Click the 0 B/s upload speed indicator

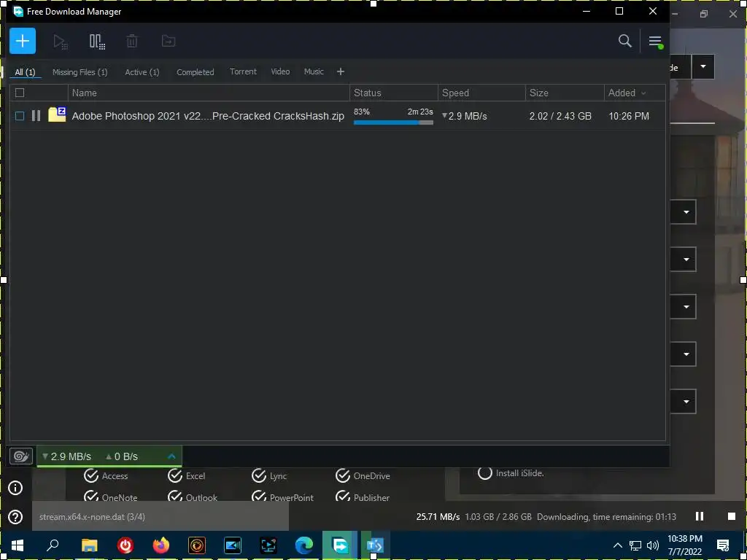(x=122, y=456)
